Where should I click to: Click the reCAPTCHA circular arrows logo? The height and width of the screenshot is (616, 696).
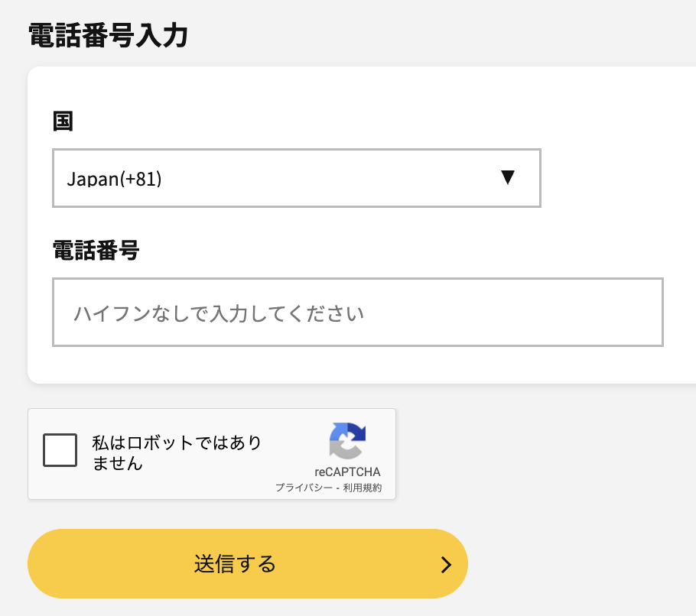347,440
